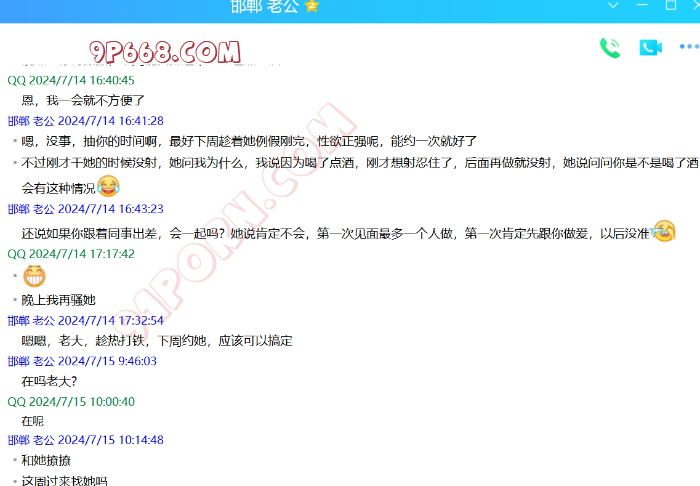700x486 pixels.
Task: Open the more options ellipsis menu
Action: pos(689,47)
